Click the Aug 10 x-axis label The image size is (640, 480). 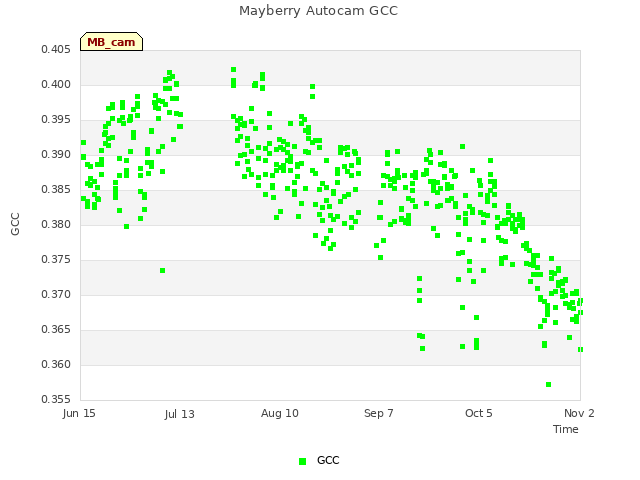[280, 413]
